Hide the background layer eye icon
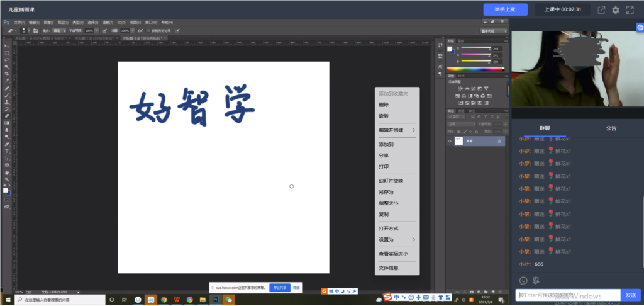Screen dimensions: 644x306 click(449, 141)
